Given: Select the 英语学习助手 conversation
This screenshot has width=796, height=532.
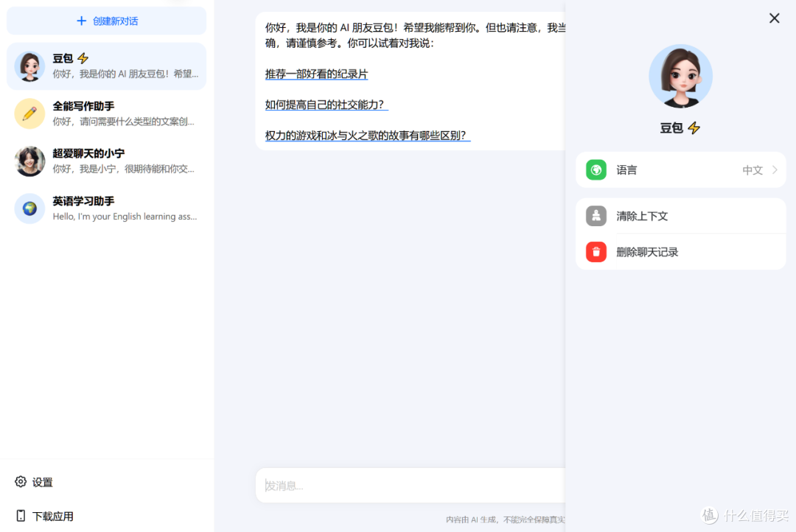Looking at the screenshot, I should point(107,209).
